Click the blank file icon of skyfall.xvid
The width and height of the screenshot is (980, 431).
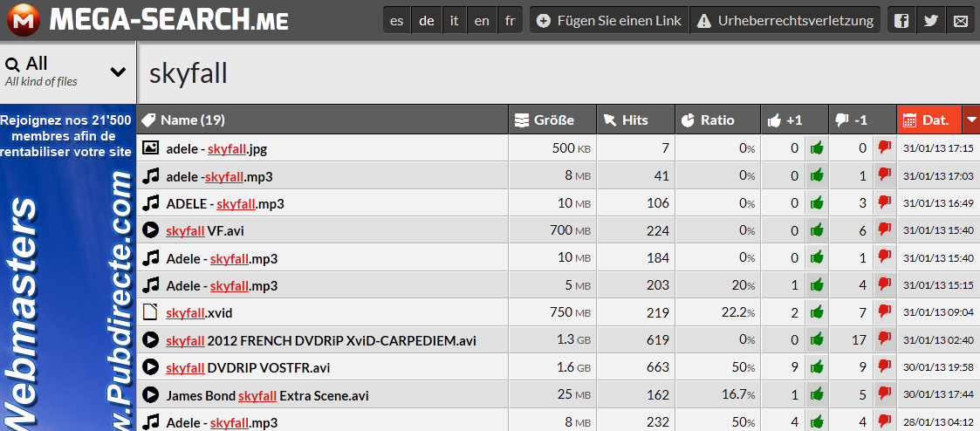tap(150, 312)
